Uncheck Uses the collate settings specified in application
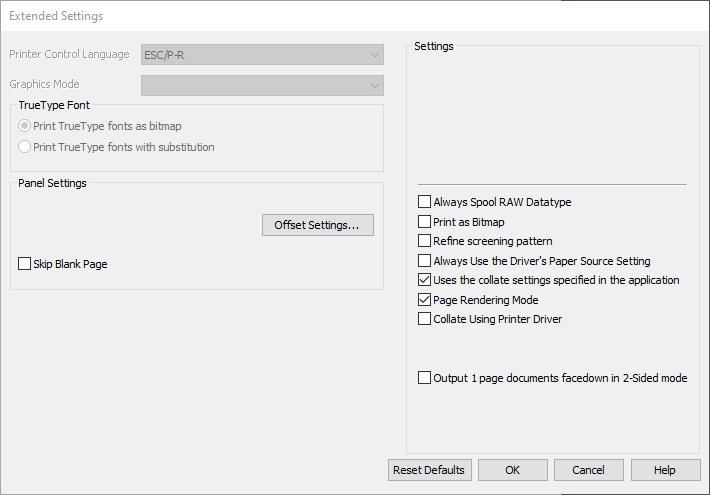710x495 pixels. [425, 280]
